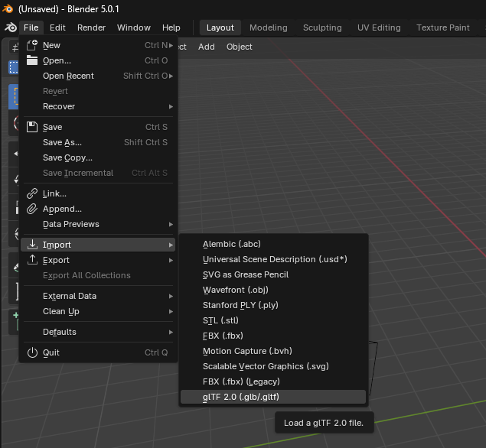Expand the Recover submenu
Viewport: 486px width, 448px height.
[x=98, y=106]
